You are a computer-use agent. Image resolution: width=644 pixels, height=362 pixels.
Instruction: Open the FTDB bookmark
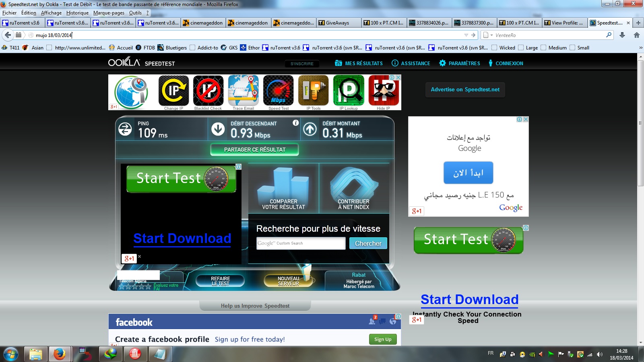pos(145,47)
